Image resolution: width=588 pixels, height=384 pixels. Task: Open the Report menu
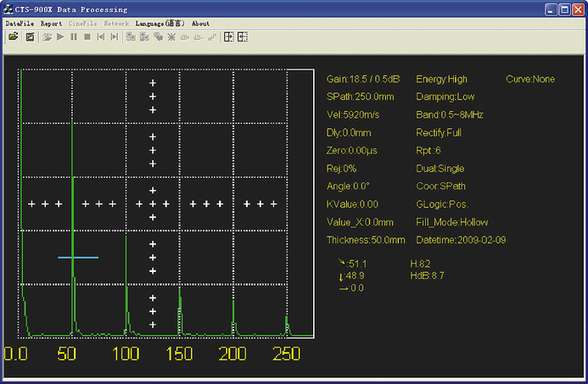[x=51, y=24]
